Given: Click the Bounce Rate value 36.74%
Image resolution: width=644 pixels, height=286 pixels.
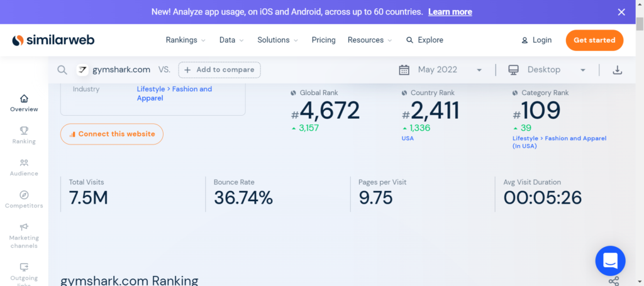Looking at the screenshot, I should (243, 198).
